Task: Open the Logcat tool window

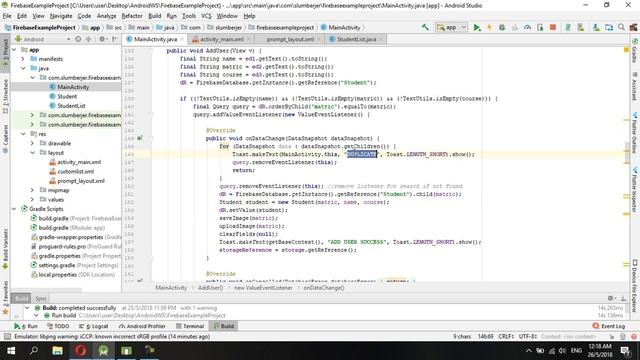Action: pyautogui.click(x=94, y=326)
